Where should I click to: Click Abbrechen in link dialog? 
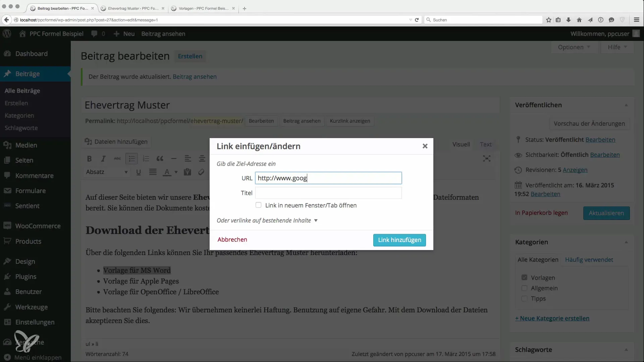[232, 240]
